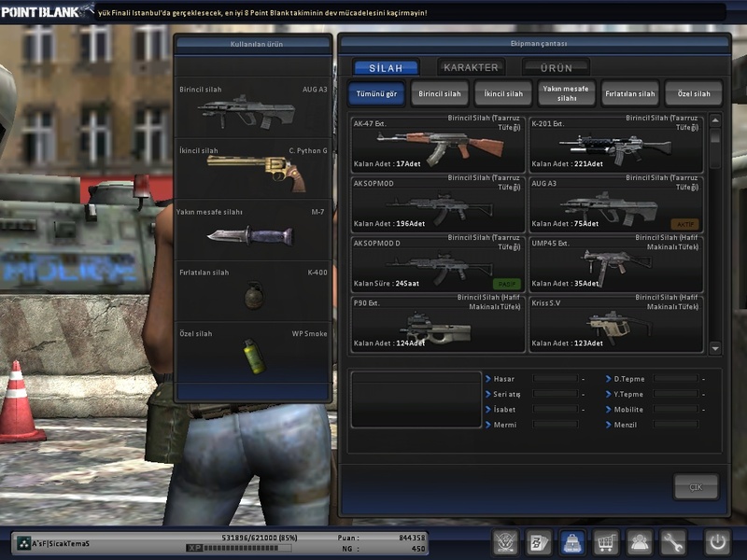Select the K-201 Ext. weapon card

[615, 144]
